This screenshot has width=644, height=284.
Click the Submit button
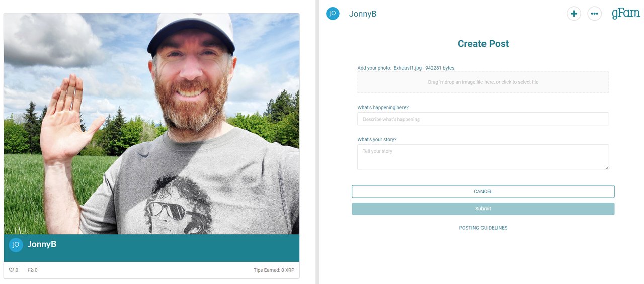tap(483, 209)
